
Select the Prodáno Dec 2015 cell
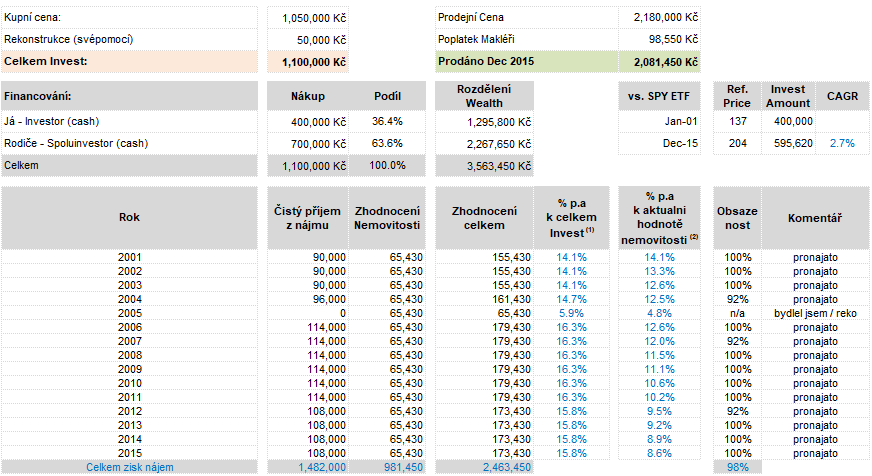click(x=527, y=62)
